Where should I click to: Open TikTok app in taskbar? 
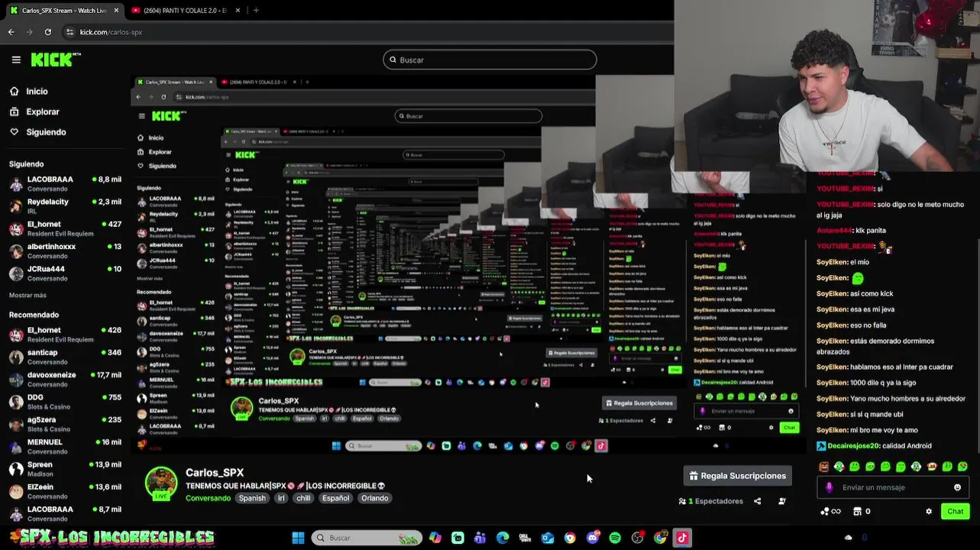pos(682,538)
